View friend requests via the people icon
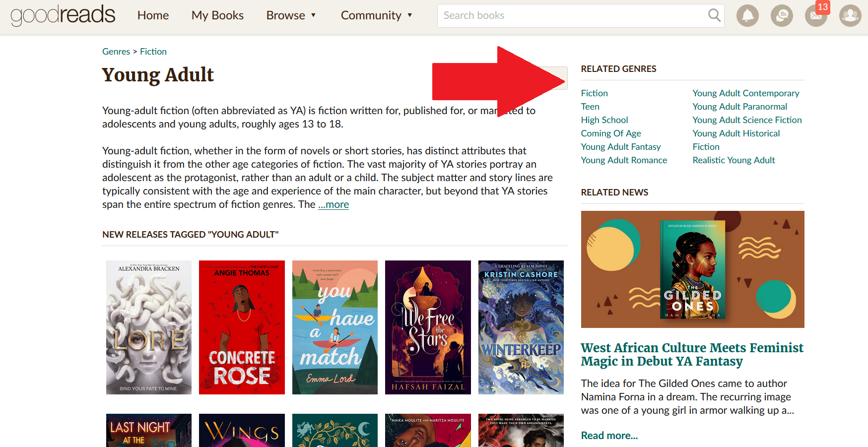The height and width of the screenshot is (447, 868). coord(850,15)
